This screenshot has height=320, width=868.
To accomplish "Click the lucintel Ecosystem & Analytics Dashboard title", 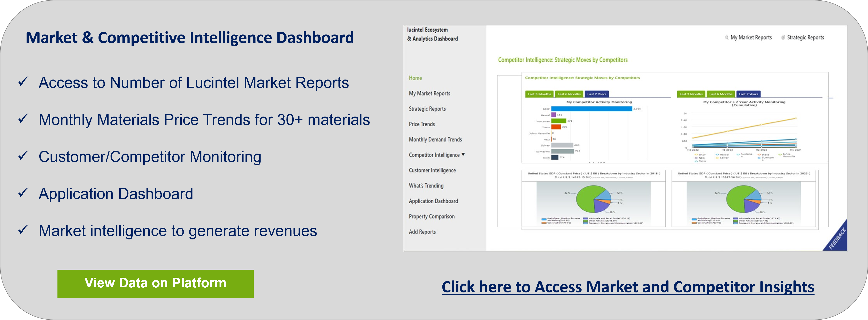I will tap(432, 34).
